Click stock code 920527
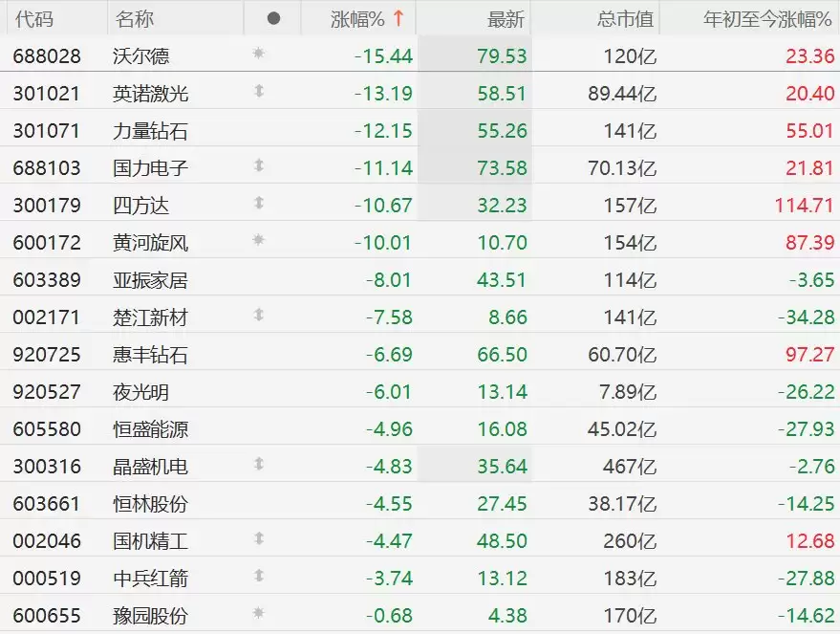 pos(47,392)
